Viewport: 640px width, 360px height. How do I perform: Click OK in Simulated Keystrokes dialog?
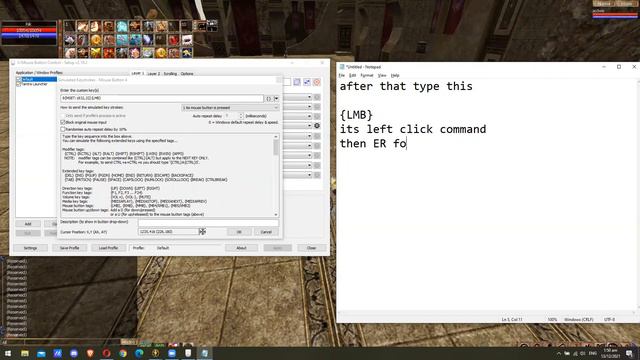[239, 232]
